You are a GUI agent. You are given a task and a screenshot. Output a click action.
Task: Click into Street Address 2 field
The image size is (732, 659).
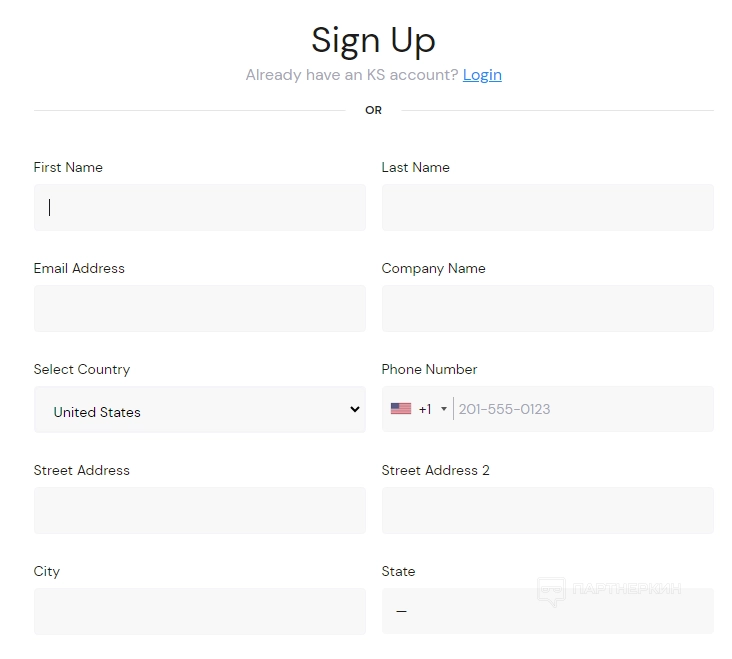(547, 510)
